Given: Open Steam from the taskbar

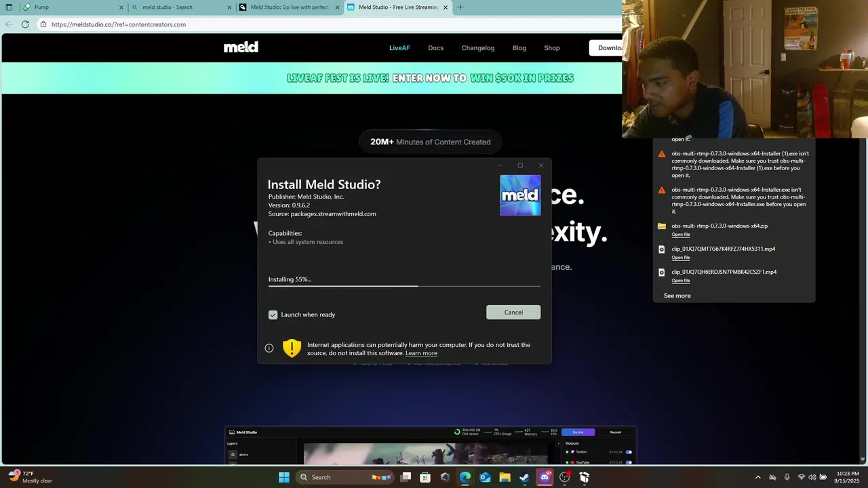Looking at the screenshot, I should click(x=524, y=477).
